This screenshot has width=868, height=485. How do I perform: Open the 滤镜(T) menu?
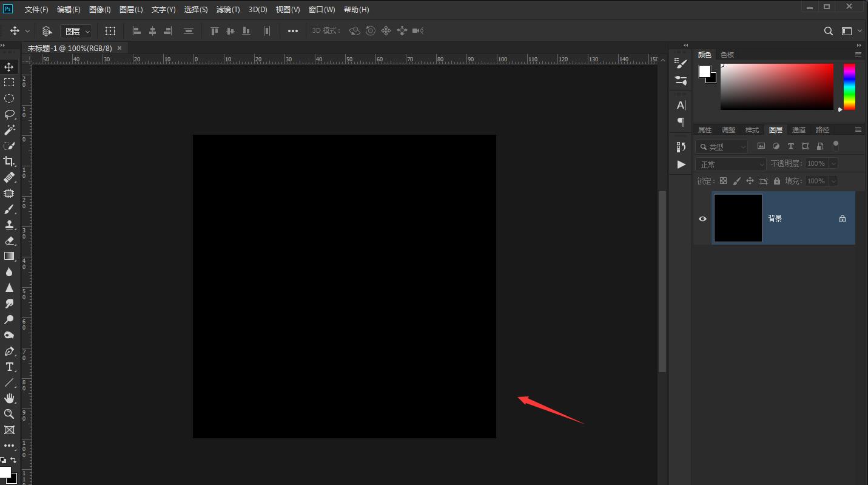(228, 10)
